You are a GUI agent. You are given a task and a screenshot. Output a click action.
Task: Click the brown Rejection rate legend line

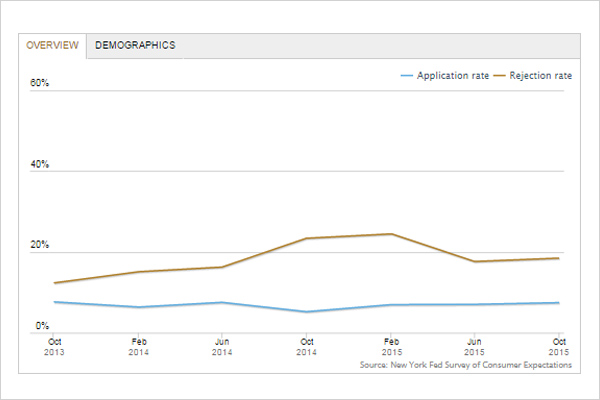pos(499,76)
